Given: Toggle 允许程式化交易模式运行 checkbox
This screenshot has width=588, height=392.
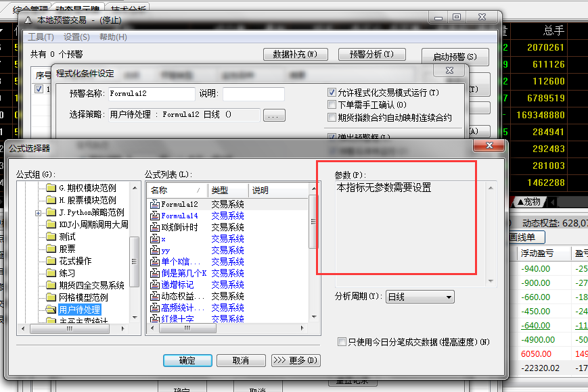Looking at the screenshot, I should point(332,92).
